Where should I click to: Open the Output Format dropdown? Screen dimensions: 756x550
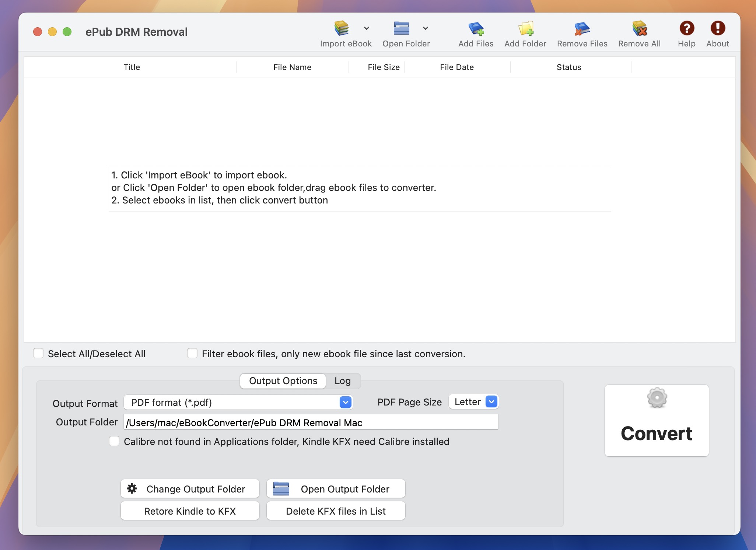(x=344, y=402)
